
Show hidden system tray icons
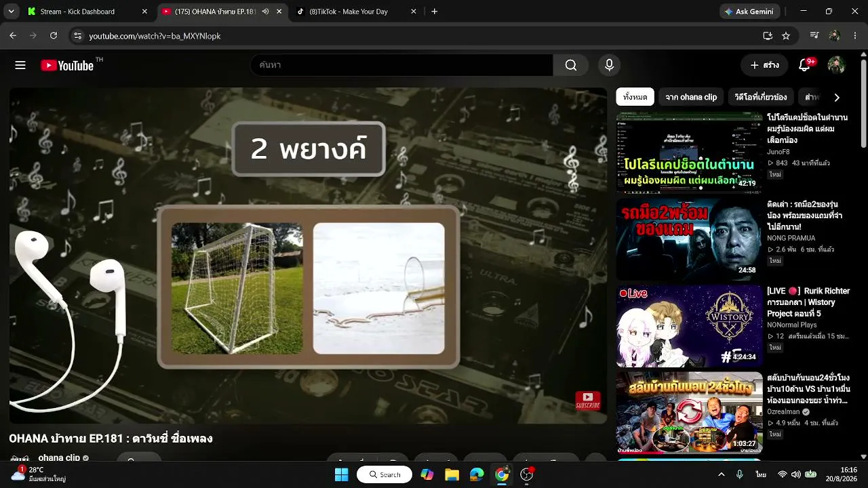coord(721,474)
